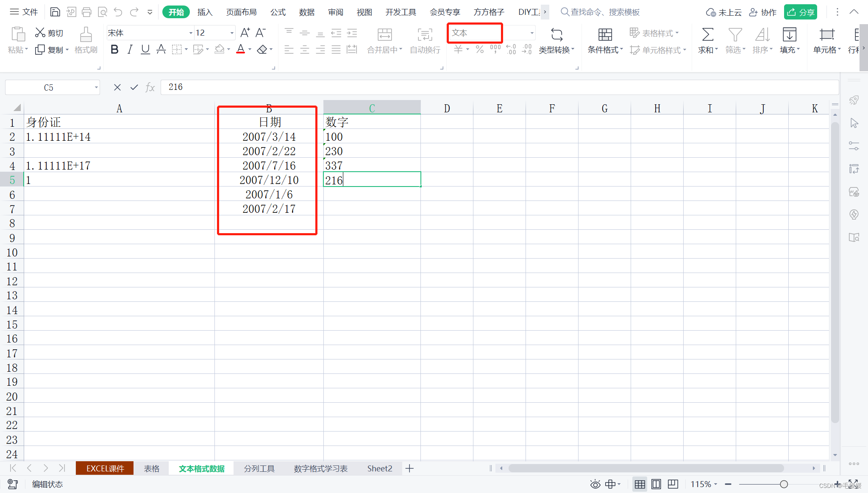Click the zoom slider handle

(x=784, y=484)
